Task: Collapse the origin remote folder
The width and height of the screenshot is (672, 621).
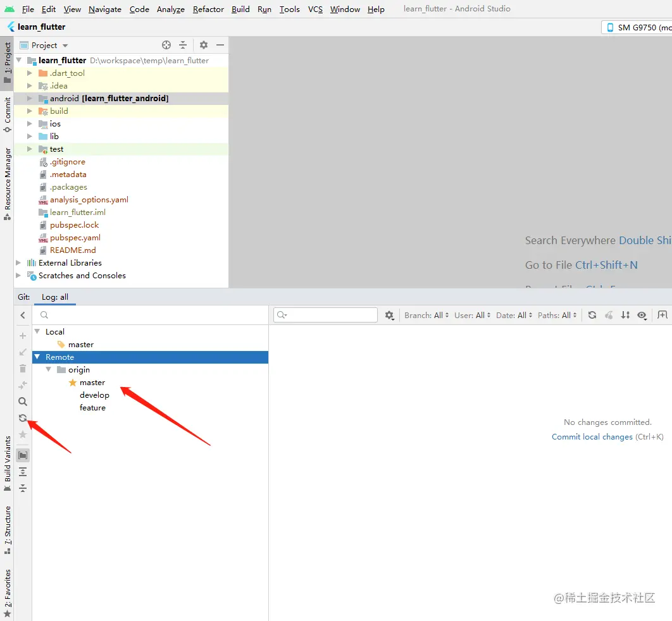Action: (x=49, y=369)
